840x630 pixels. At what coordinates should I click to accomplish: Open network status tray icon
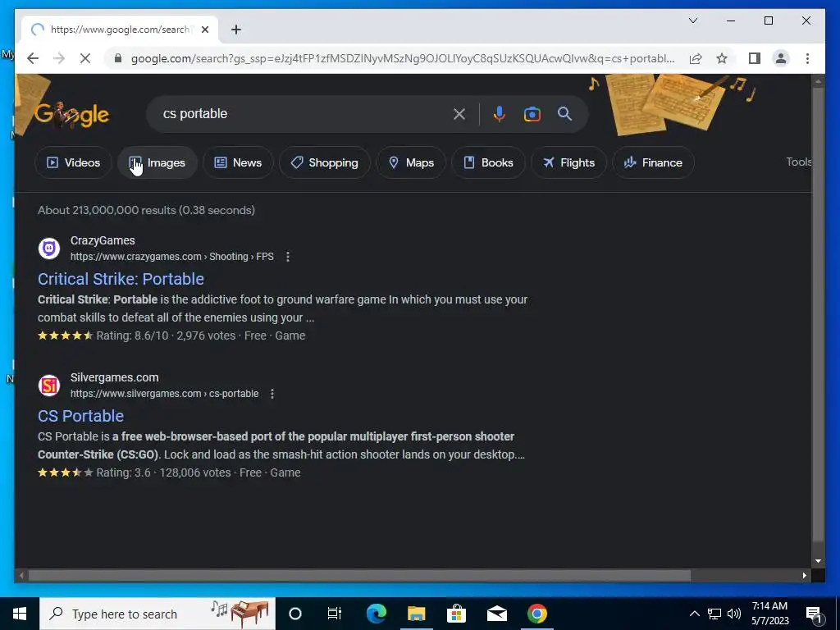[714, 614]
